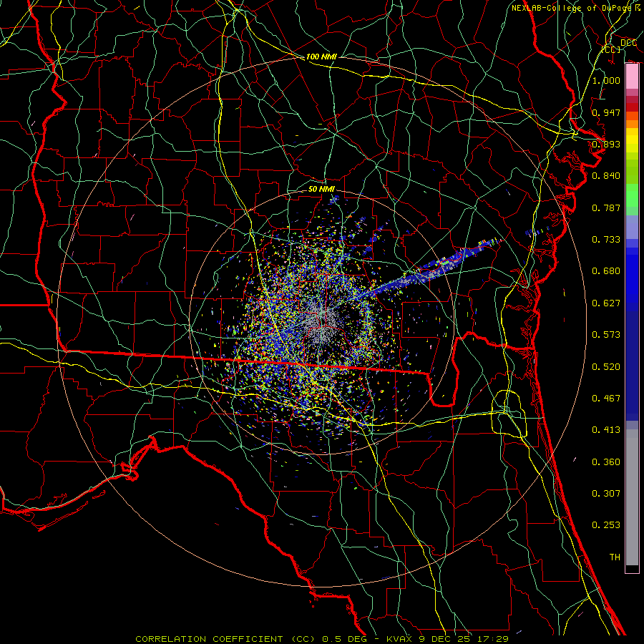Click the "TH" threshold legend label

(x=615, y=557)
